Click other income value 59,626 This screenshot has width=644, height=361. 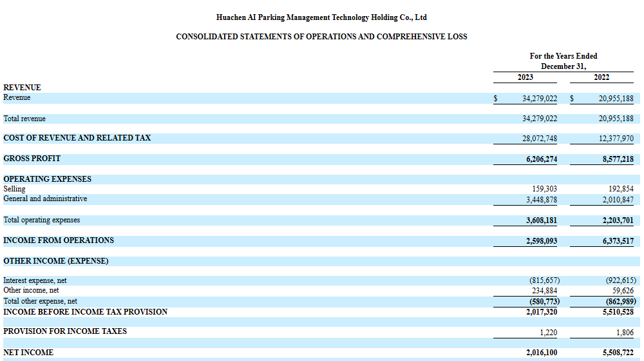[x=623, y=291]
